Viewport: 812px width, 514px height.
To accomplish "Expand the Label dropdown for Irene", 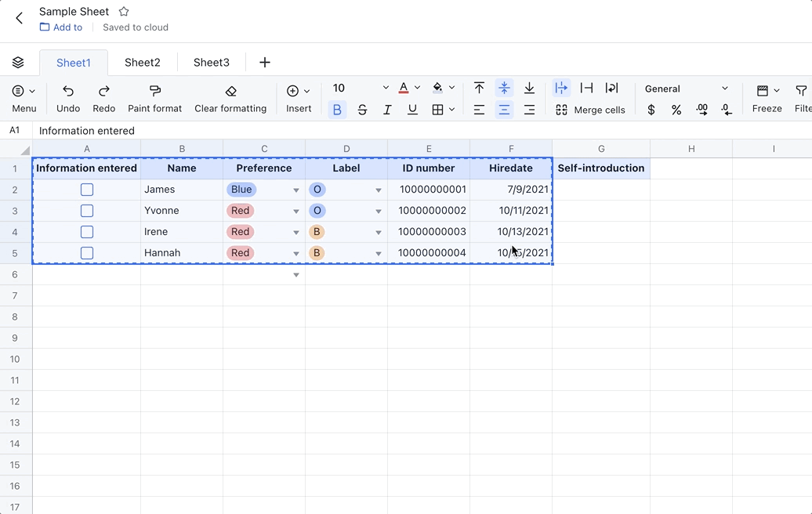I will point(378,231).
